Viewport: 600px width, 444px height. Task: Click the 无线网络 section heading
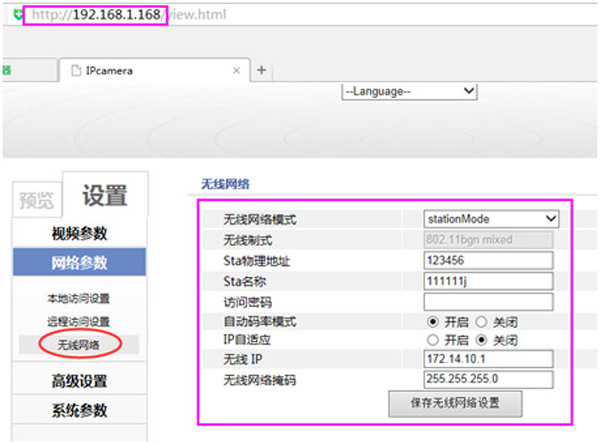click(225, 184)
